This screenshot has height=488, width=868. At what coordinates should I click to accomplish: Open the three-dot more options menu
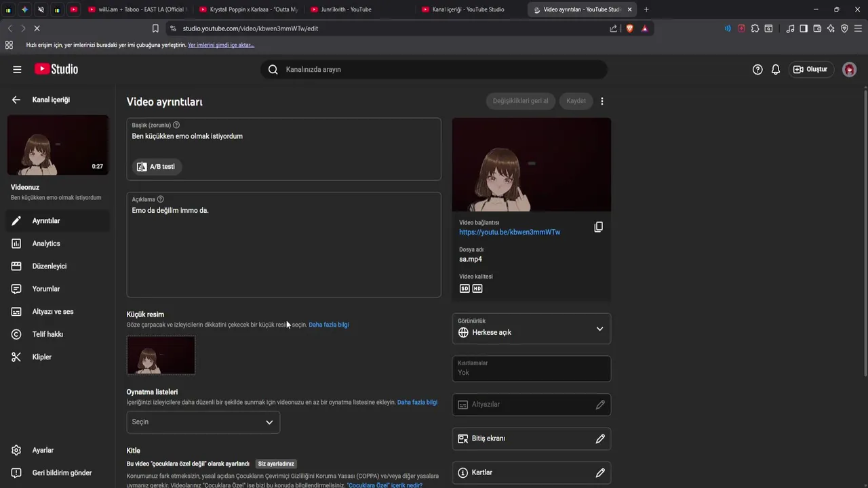click(x=602, y=101)
